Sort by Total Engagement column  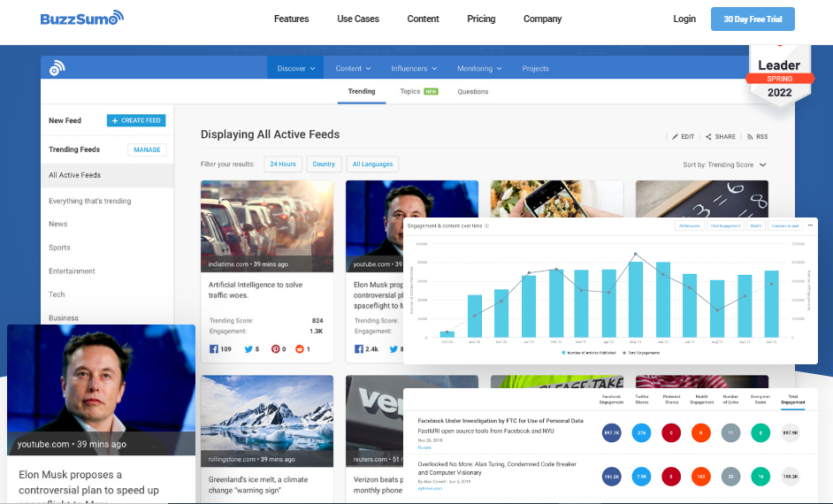tap(792, 400)
